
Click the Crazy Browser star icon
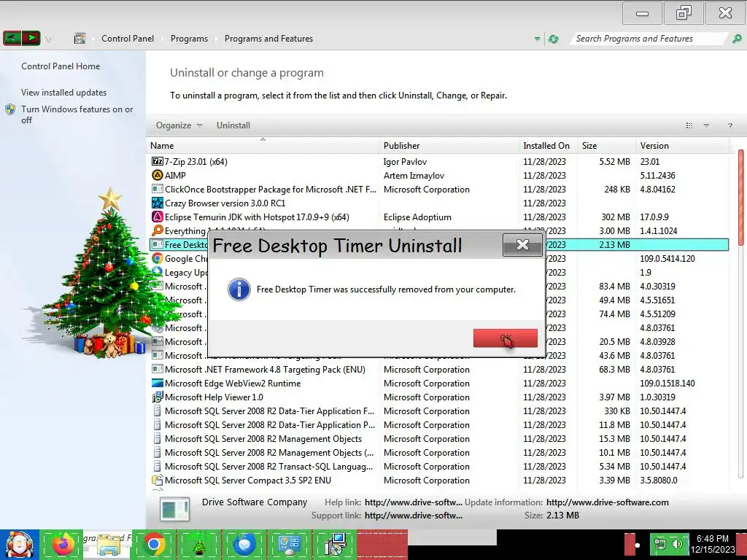[x=158, y=203]
